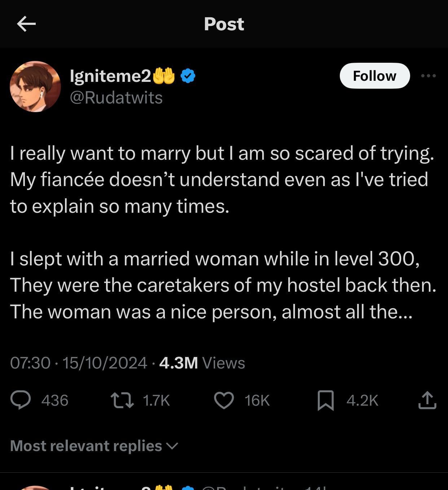
Task: Tap the reply speech bubble icon
Action: pyautogui.click(x=21, y=400)
